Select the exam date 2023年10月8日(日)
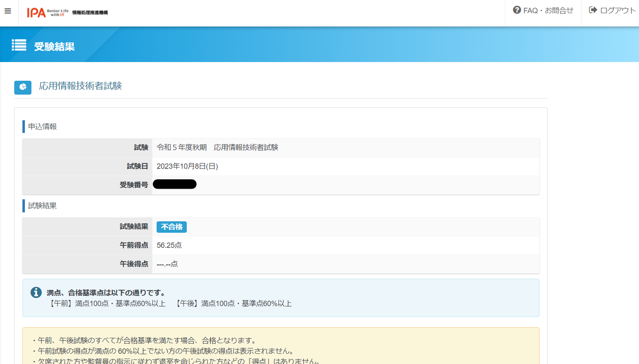 [187, 167]
